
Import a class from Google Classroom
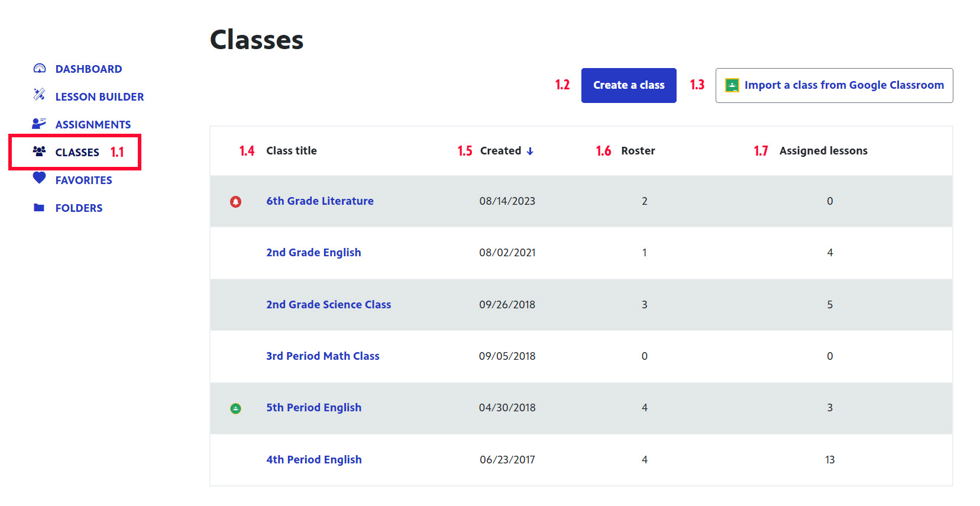point(834,85)
